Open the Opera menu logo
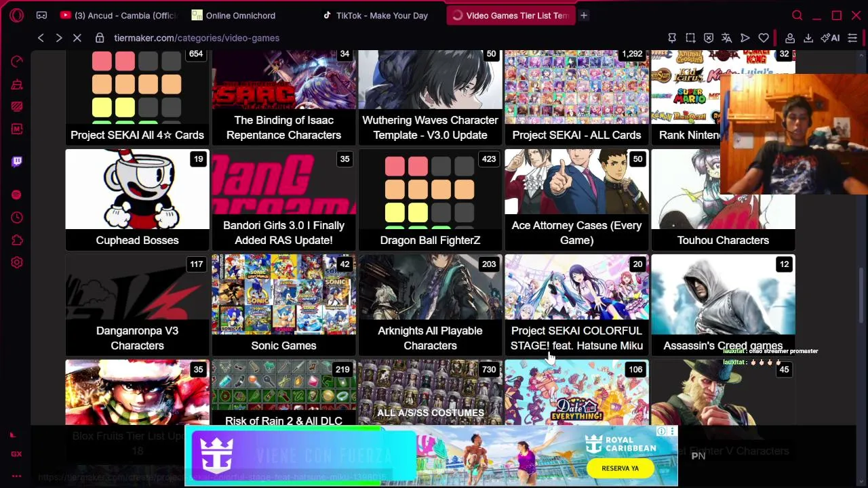The height and width of the screenshot is (488, 868). pos(17,15)
